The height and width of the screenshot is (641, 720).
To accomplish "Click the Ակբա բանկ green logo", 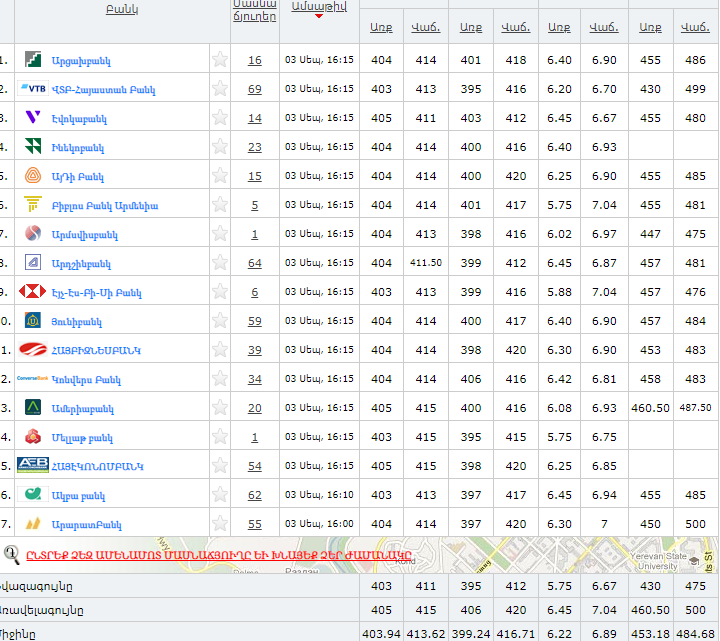I will (33, 494).
